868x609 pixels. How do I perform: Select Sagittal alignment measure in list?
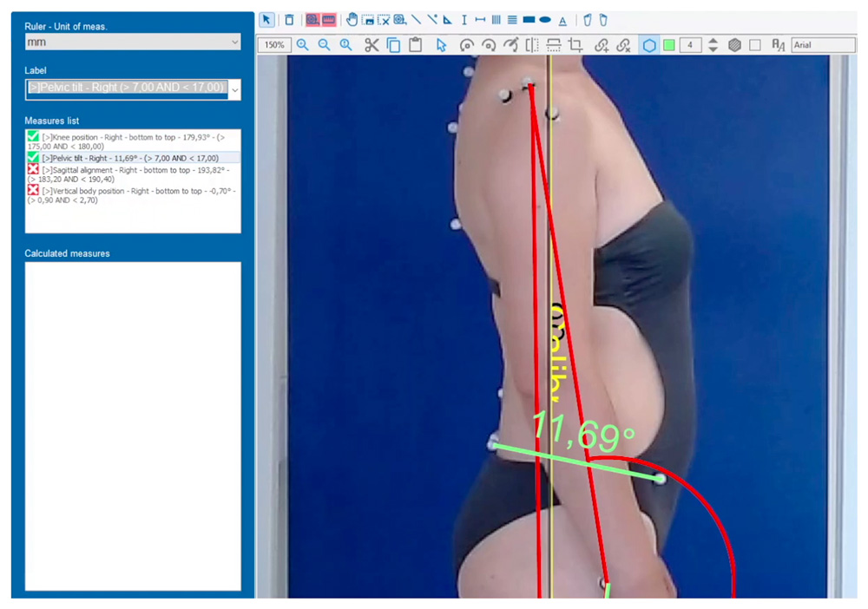(x=130, y=174)
